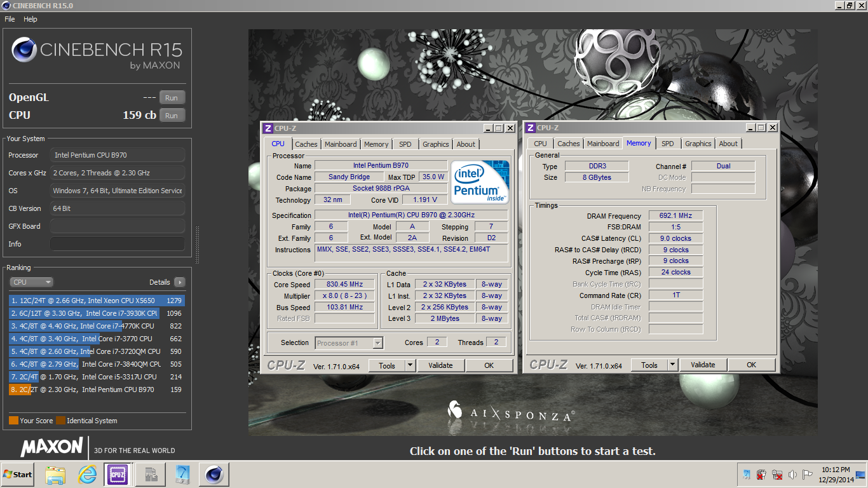
Task: Open Memory tab in left CPU-Z window
Action: (376, 144)
